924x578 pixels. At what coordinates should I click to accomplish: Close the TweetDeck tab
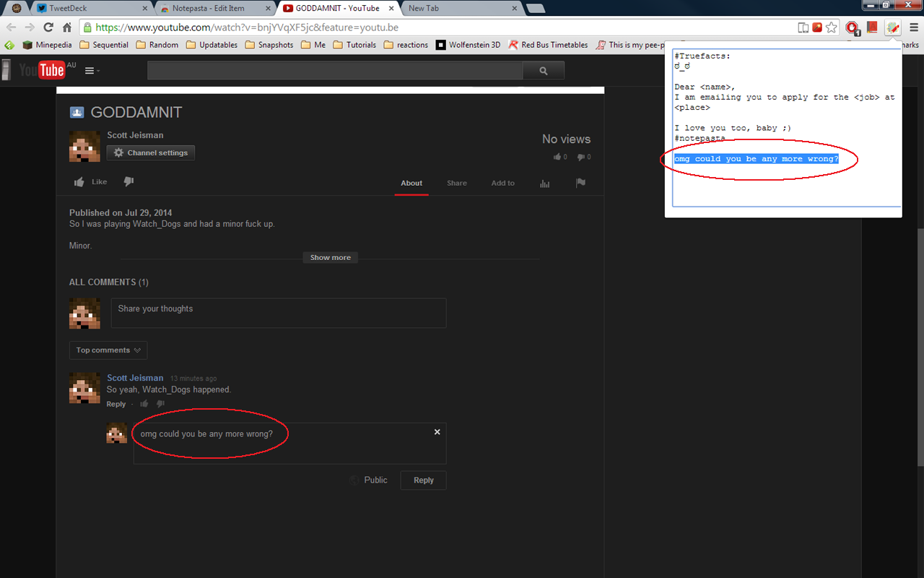pos(145,9)
